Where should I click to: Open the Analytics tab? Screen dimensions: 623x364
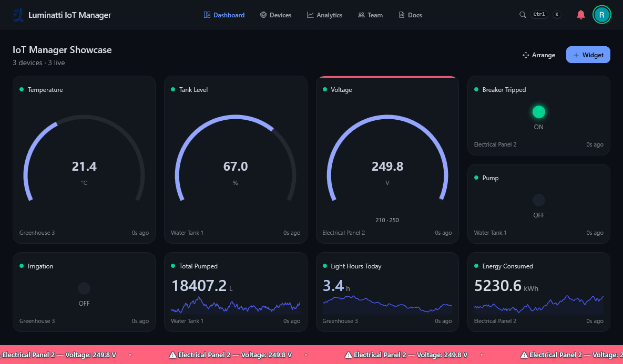tap(324, 15)
